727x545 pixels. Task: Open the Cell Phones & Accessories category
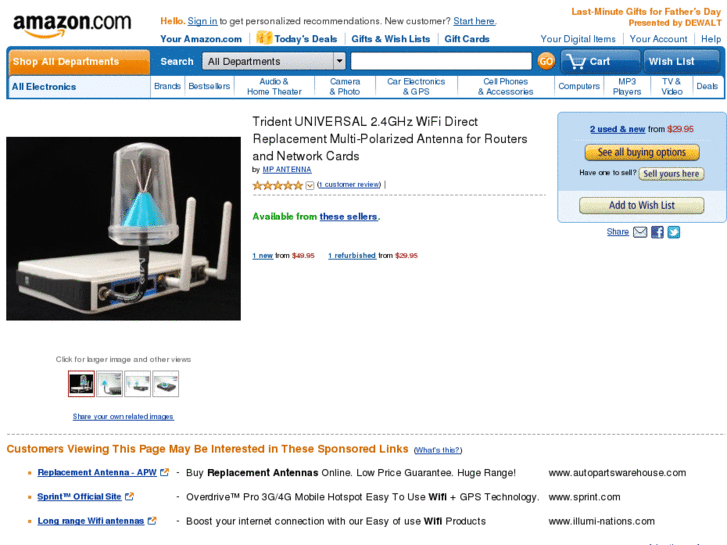(505, 86)
